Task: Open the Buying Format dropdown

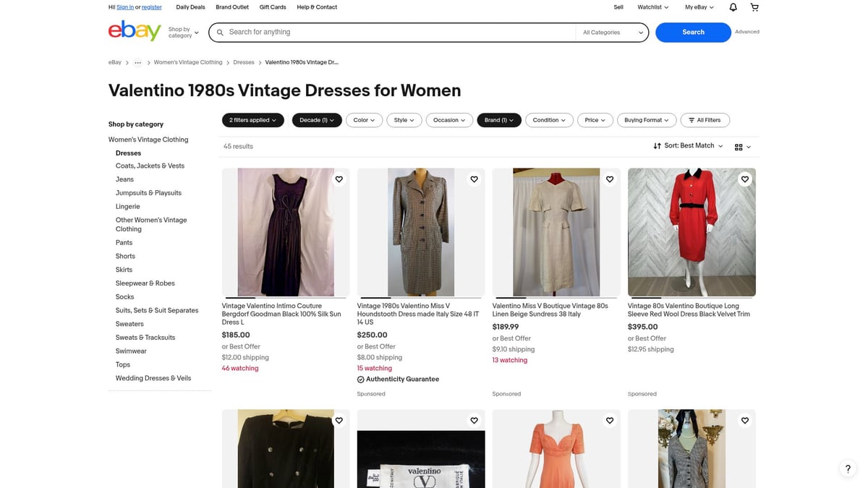Action: coord(647,120)
